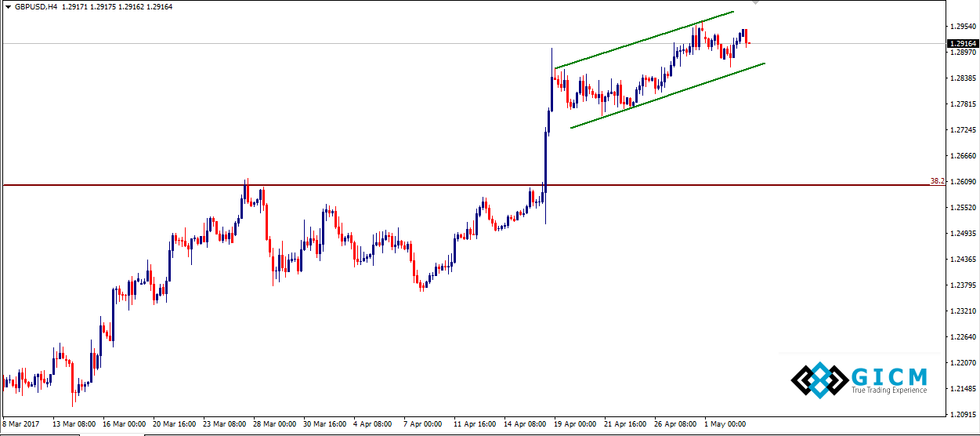Open the GBPUSD,H4 chart dropdown arrow
Viewport: 980px width, 436px height.
(7, 6)
